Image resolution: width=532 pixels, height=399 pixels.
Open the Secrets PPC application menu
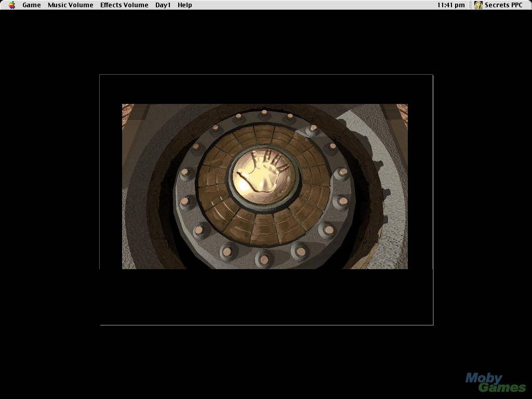click(499, 5)
